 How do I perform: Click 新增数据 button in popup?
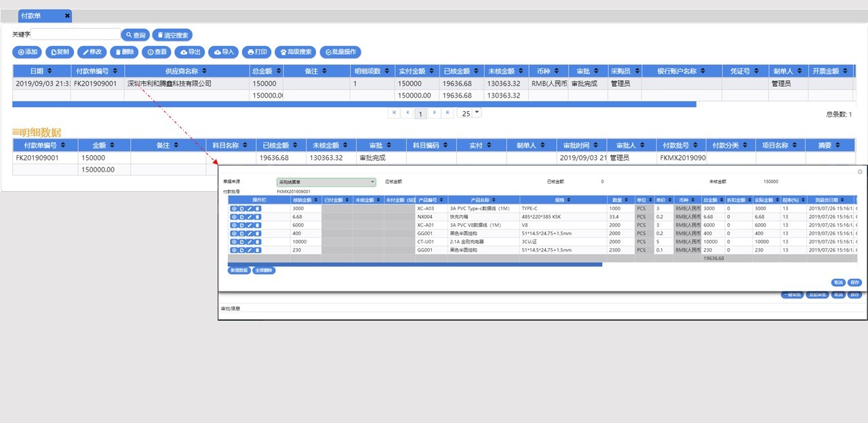pos(239,270)
